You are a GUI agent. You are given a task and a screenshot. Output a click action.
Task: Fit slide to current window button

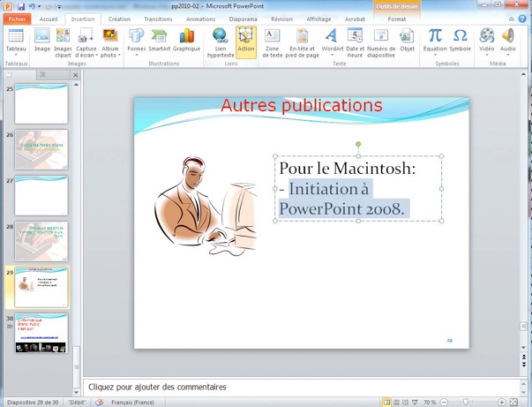pos(513,403)
